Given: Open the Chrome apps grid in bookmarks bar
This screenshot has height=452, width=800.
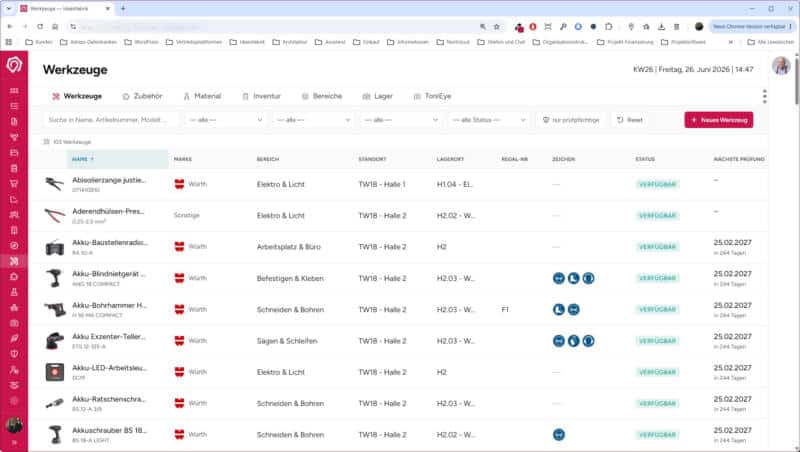Looking at the screenshot, I should (9, 42).
